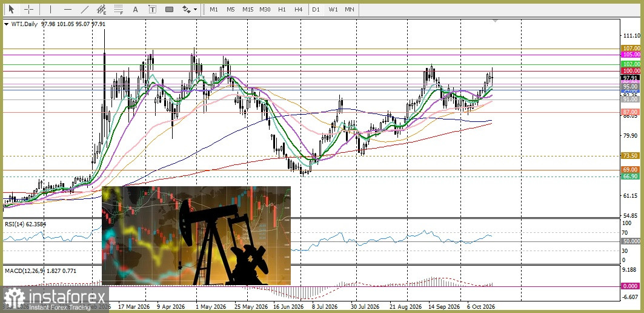Click the 73.50 dashed level label
Viewport: 644px width, 313px height.
[631, 156]
